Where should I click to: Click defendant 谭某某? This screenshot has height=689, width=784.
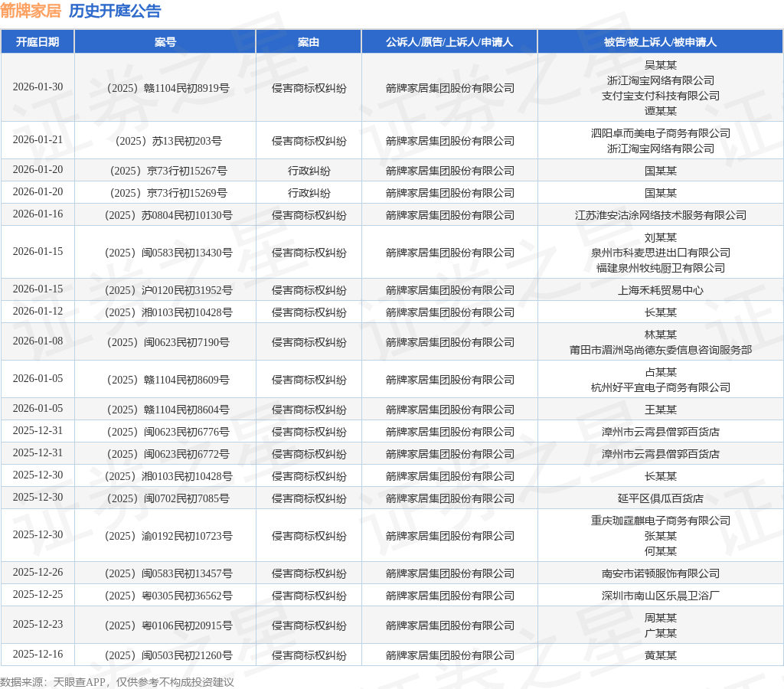[660, 111]
